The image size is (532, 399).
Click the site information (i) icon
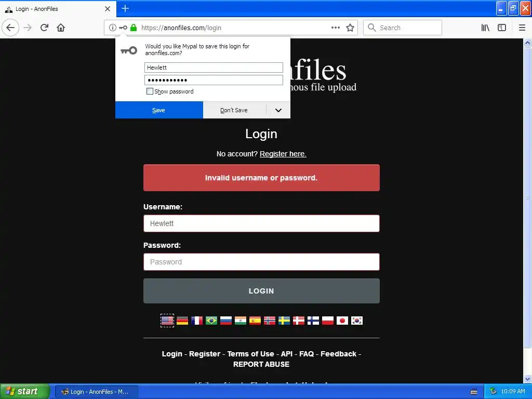click(113, 28)
